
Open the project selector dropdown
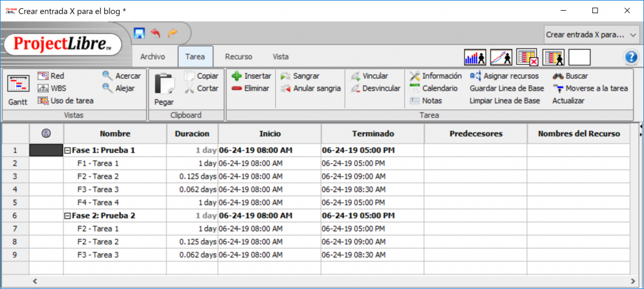point(591,35)
